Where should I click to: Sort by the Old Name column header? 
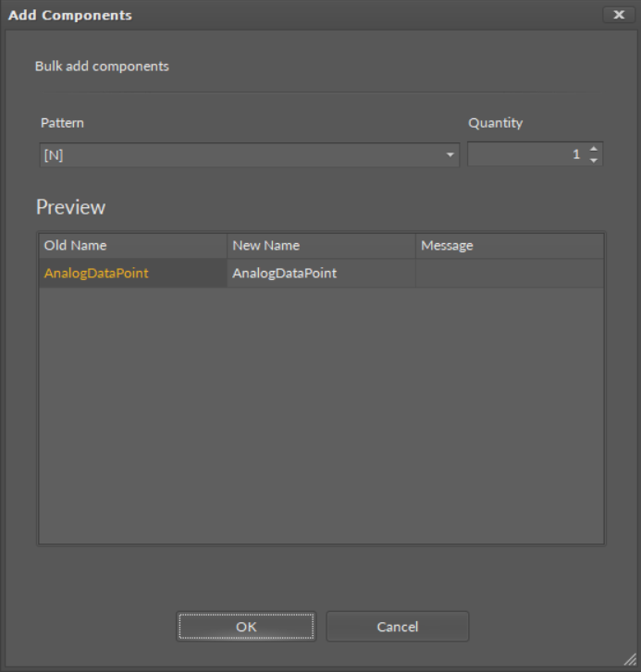(x=132, y=246)
